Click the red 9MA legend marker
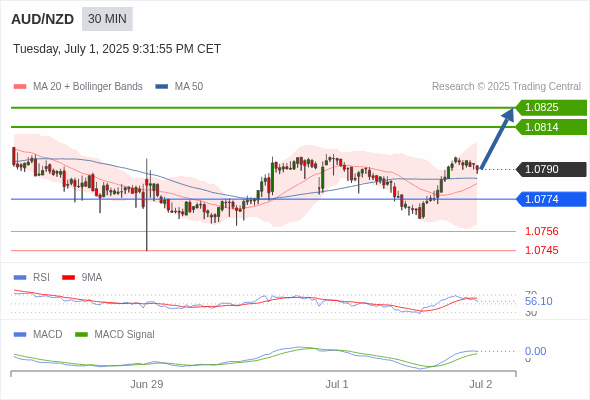 click(x=68, y=278)
